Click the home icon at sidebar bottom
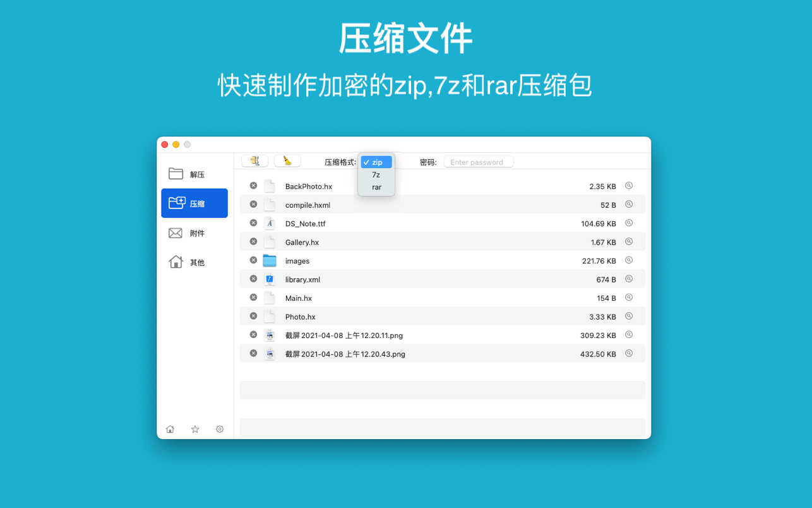 [170, 429]
